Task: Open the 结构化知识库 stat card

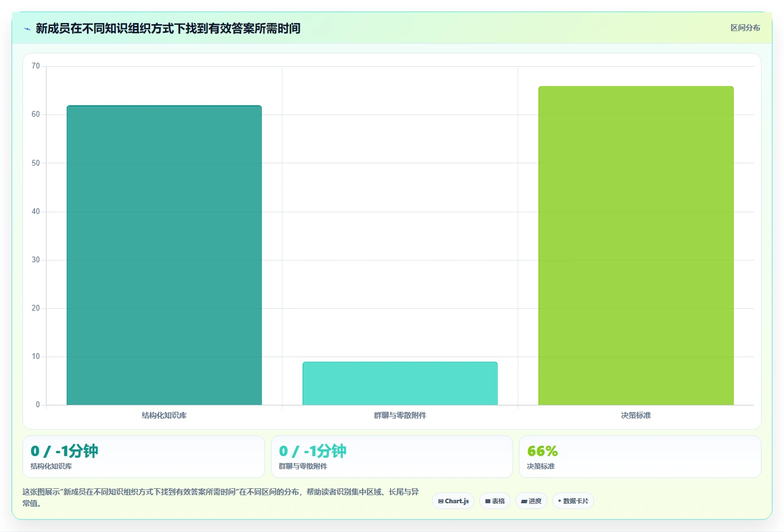Action: tap(144, 457)
